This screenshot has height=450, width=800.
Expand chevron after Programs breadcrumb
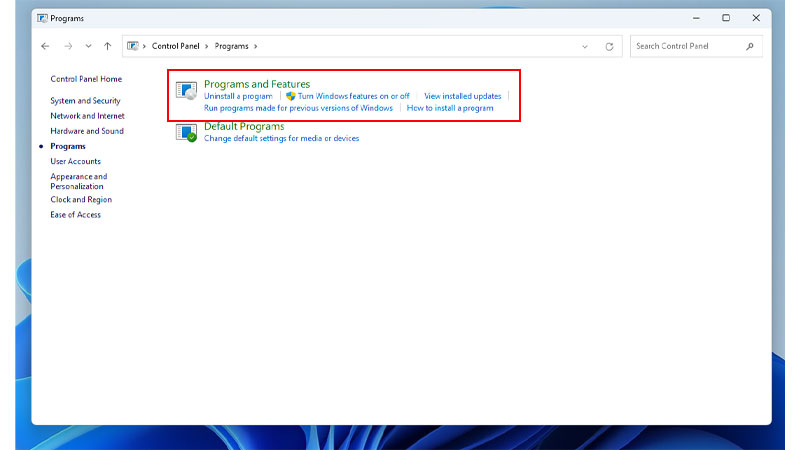(x=256, y=46)
